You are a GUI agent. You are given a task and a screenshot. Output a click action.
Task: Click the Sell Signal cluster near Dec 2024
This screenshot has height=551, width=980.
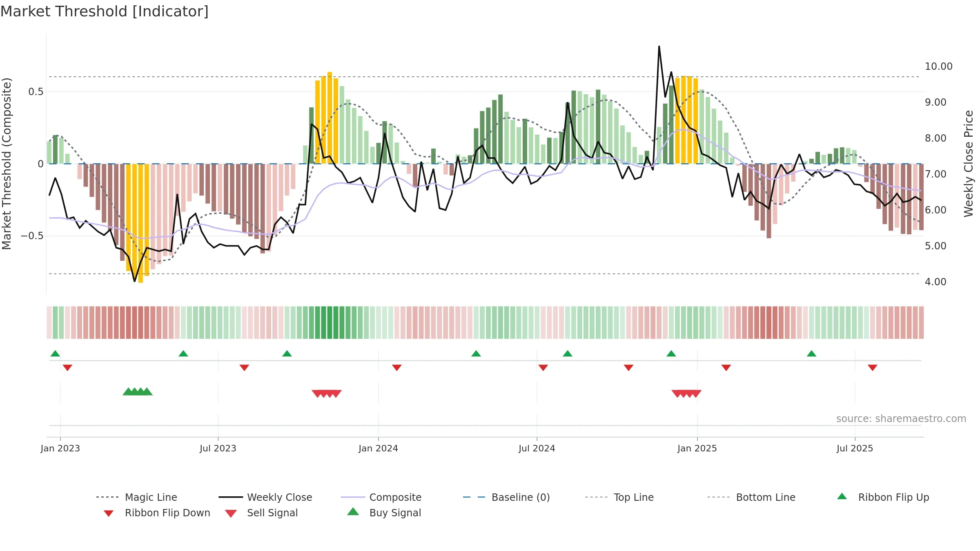686,393
